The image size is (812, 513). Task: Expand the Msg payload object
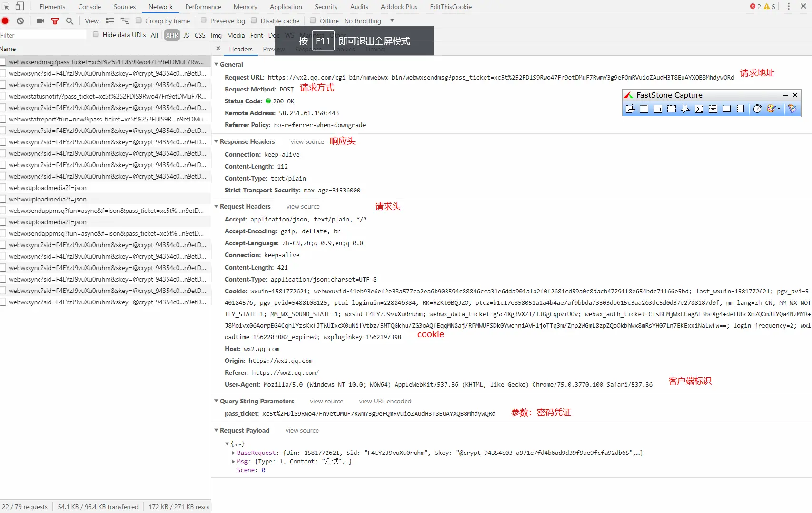click(233, 462)
